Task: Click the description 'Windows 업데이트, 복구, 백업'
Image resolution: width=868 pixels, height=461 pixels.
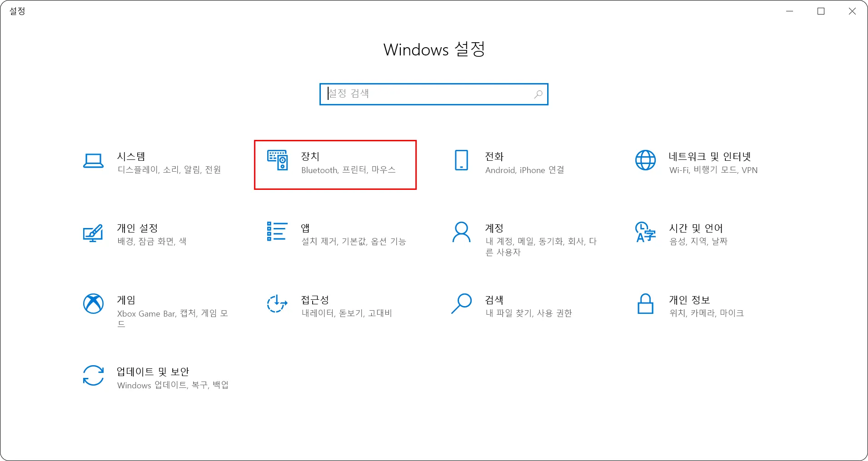Action: tap(173, 385)
